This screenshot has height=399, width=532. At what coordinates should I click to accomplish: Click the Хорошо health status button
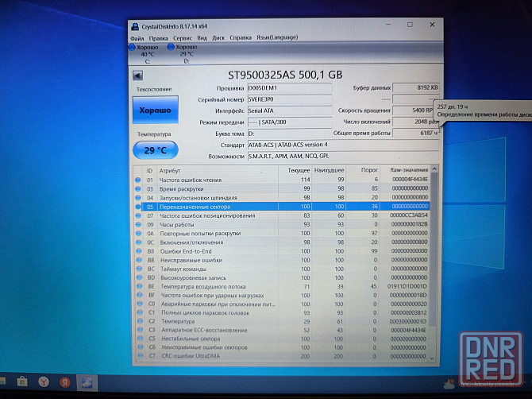coord(156,110)
